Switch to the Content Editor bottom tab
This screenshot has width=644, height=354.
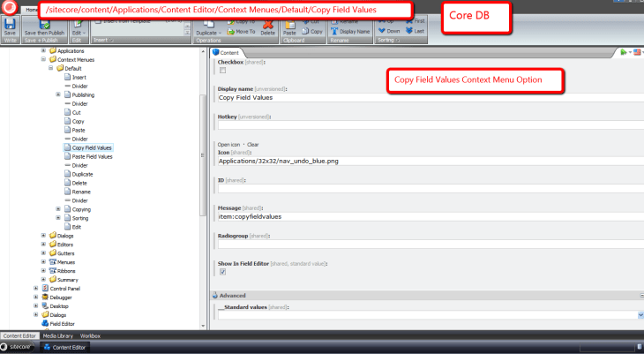click(x=19, y=336)
